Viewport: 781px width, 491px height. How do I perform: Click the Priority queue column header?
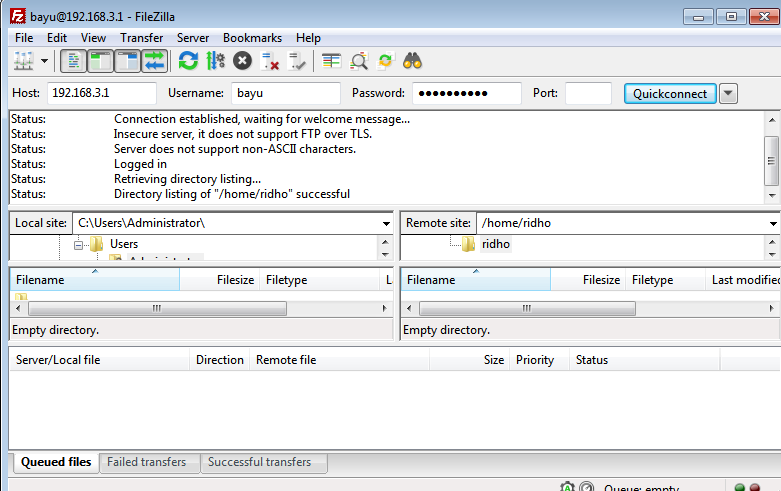539,360
